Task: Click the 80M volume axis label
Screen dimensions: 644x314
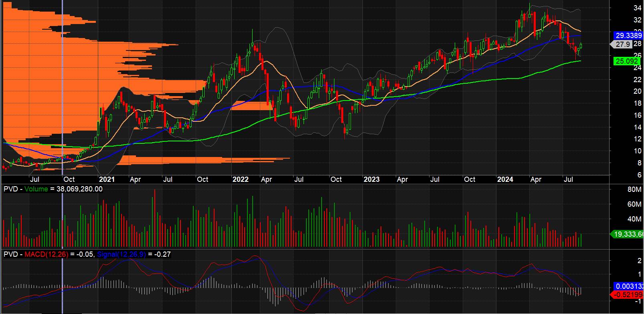Action: [634, 189]
